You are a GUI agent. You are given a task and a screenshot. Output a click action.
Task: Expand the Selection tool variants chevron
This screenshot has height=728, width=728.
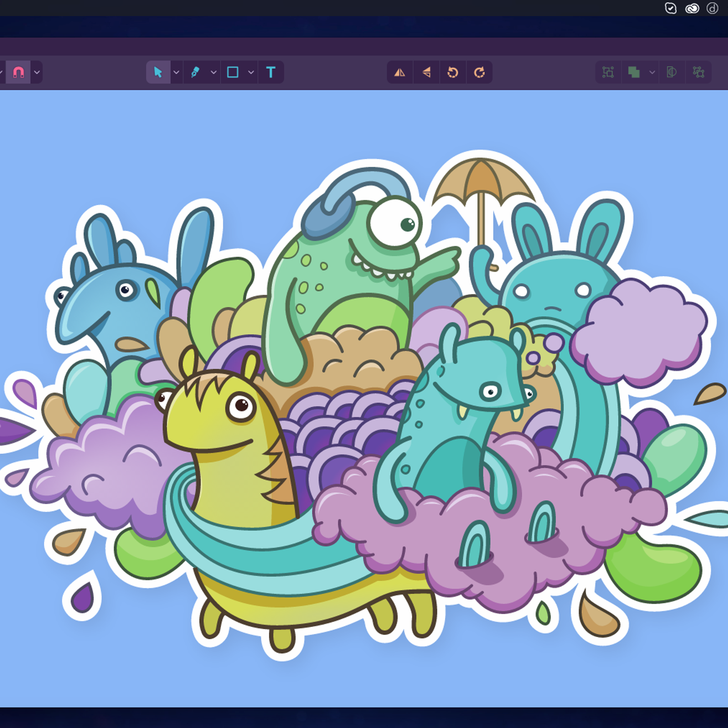coord(176,71)
